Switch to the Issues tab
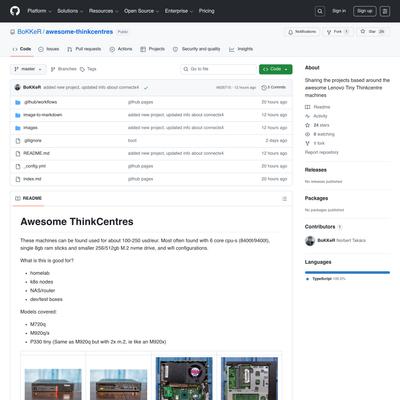Screen dimensions: 400x400 [49, 49]
